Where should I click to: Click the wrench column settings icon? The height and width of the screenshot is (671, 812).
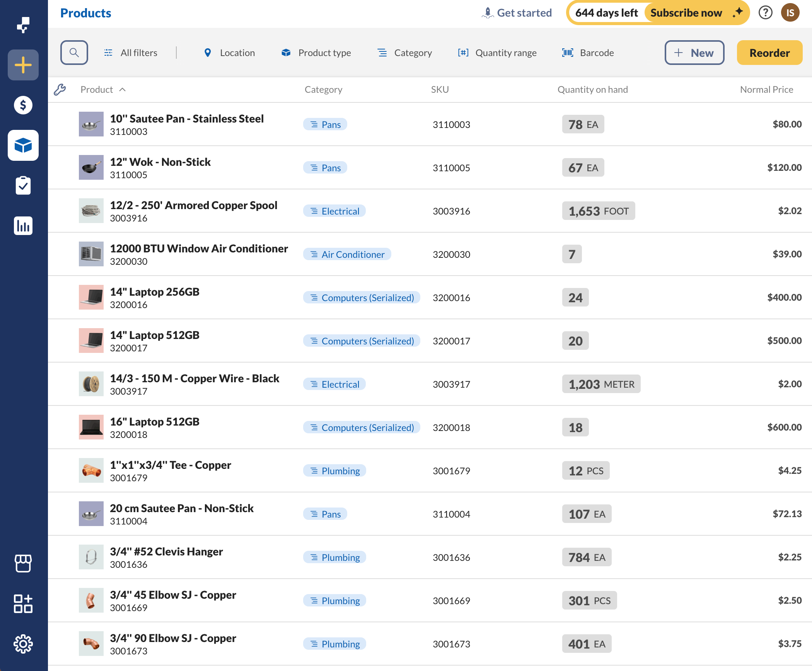tap(60, 90)
